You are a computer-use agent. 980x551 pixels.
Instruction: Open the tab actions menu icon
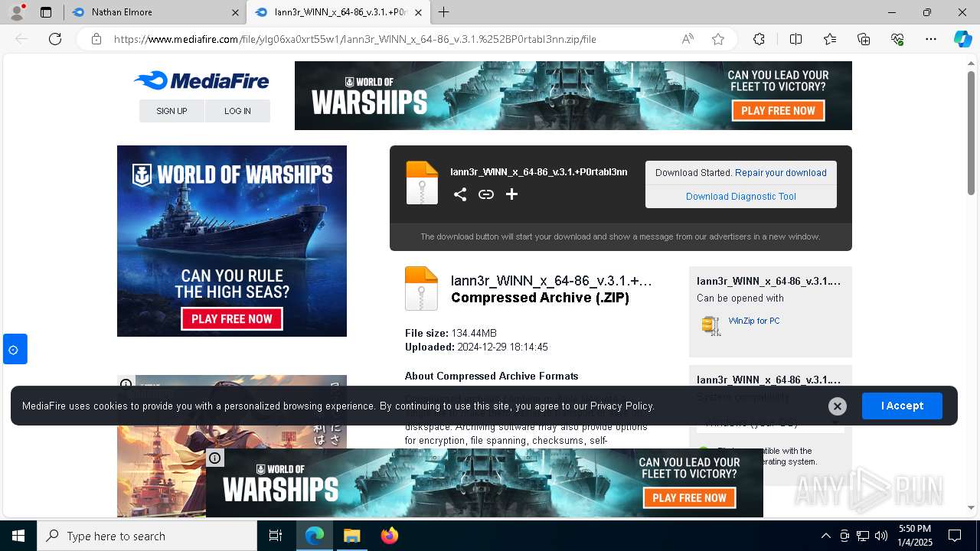46,12
